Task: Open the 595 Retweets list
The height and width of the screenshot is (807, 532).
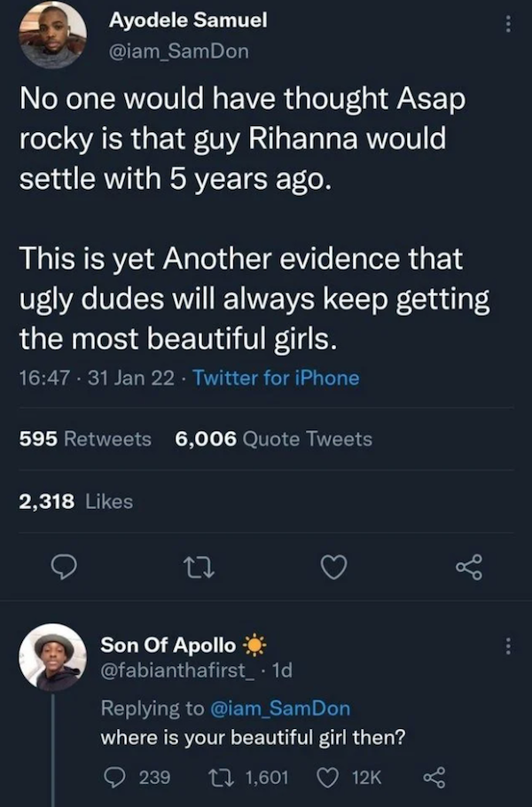Action: pos(84,439)
